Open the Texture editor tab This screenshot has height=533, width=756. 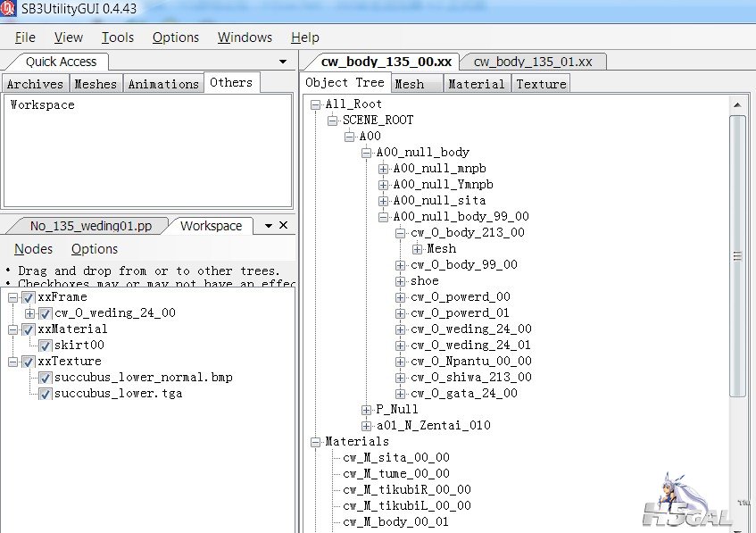pyautogui.click(x=541, y=84)
